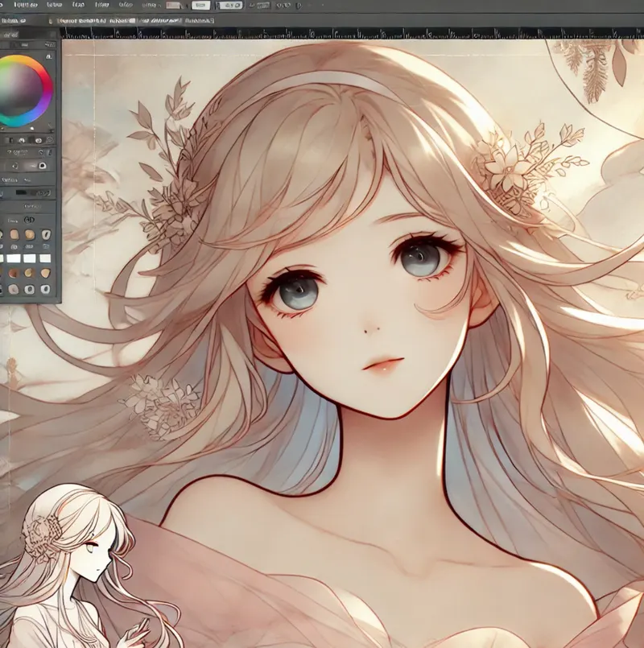Viewport: 644px width, 648px height.
Task: Click the white rounded icon beside the small slider
Action: (42, 166)
